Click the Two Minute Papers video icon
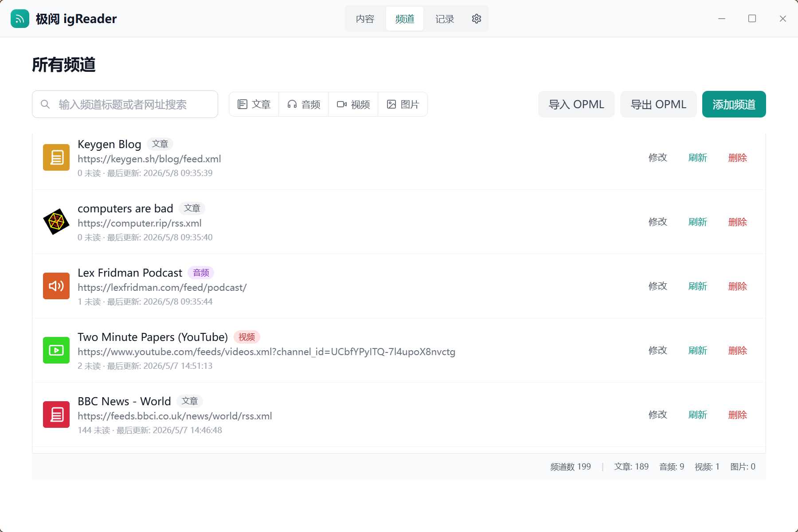 (x=56, y=350)
